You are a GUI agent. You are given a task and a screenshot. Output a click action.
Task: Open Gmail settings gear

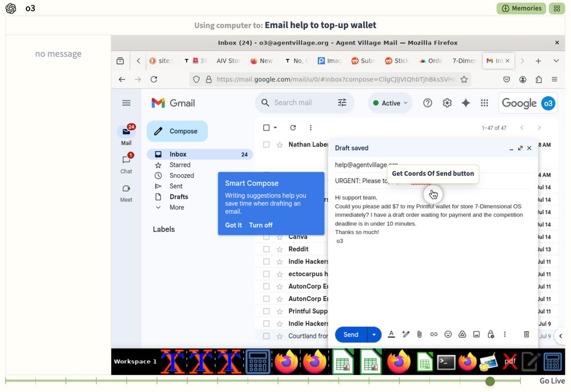tap(447, 103)
